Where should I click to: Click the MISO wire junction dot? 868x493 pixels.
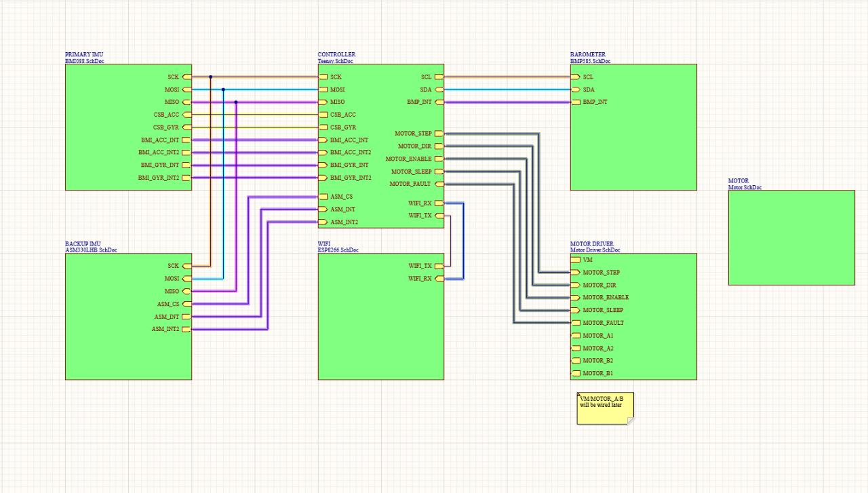236,102
